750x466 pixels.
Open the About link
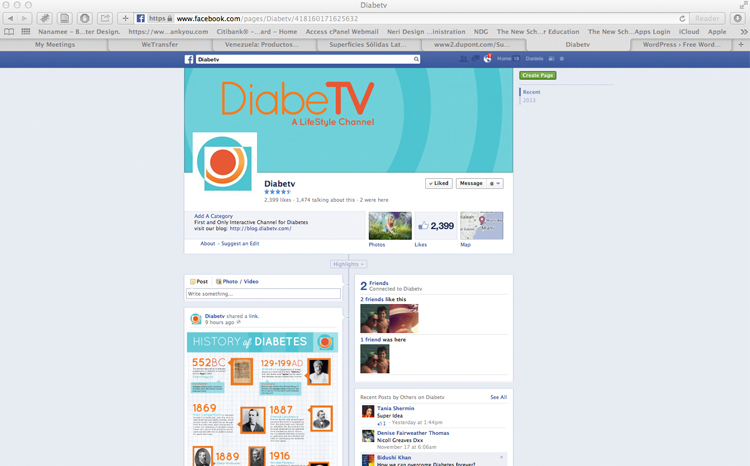[x=208, y=244]
